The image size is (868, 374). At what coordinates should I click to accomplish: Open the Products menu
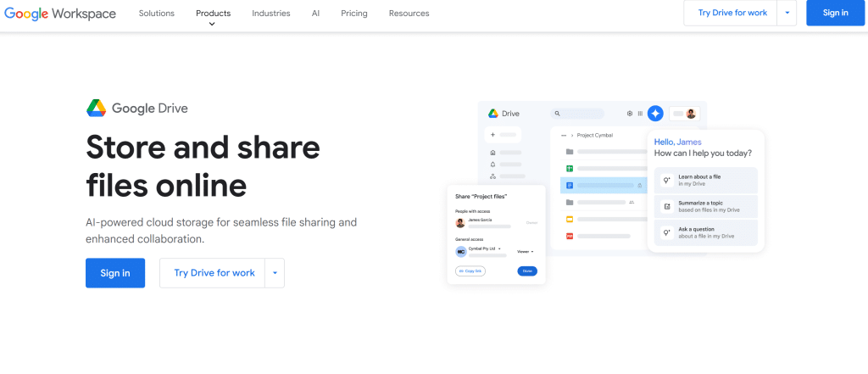(213, 14)
